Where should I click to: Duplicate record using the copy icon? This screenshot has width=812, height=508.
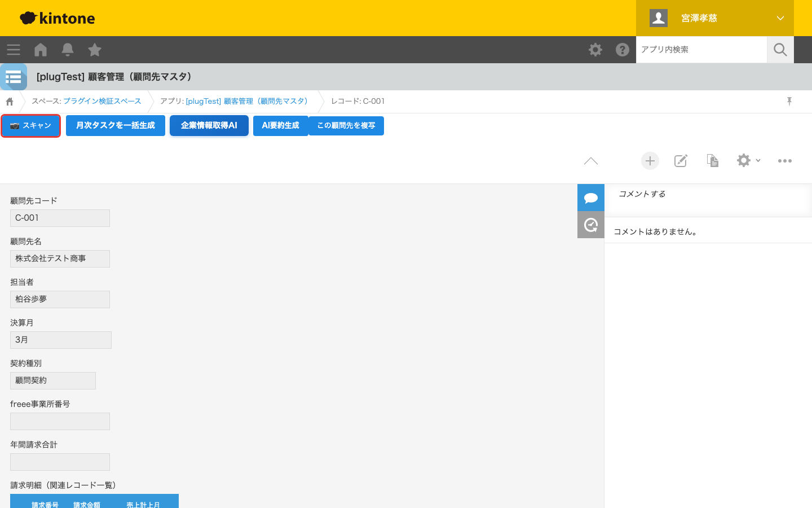point(713,161)
